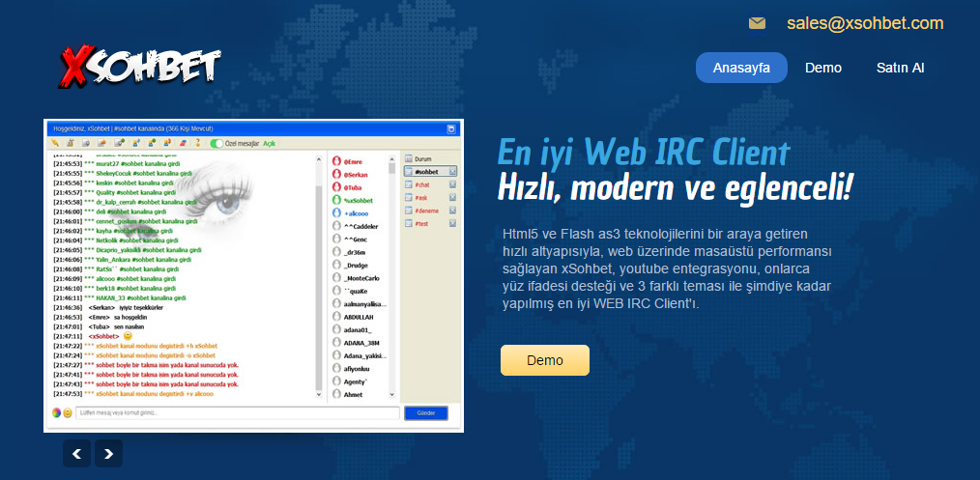The image size is (980, 480).
Task: Click the 'En iyi Web IRC Client' heading
Action: coord(643,153)
